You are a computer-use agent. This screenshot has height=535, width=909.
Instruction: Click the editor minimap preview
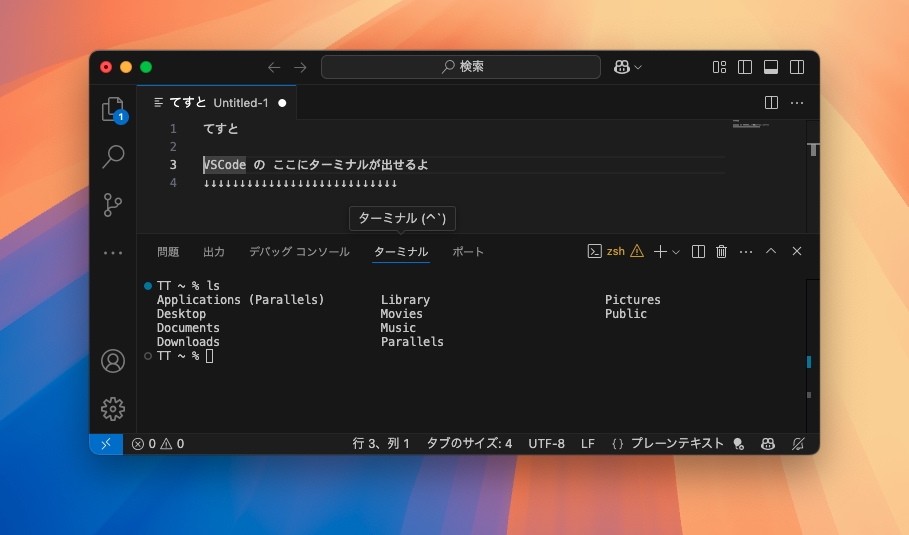(751, 124)
